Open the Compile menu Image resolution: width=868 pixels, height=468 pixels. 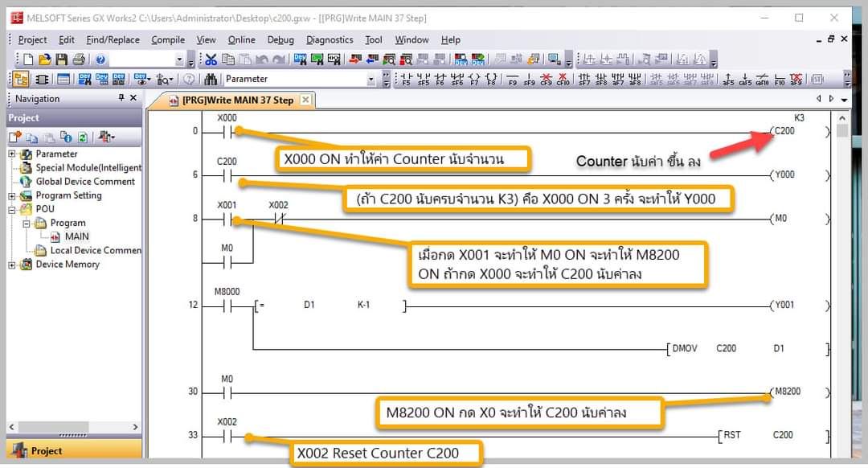tap(168, 40)
